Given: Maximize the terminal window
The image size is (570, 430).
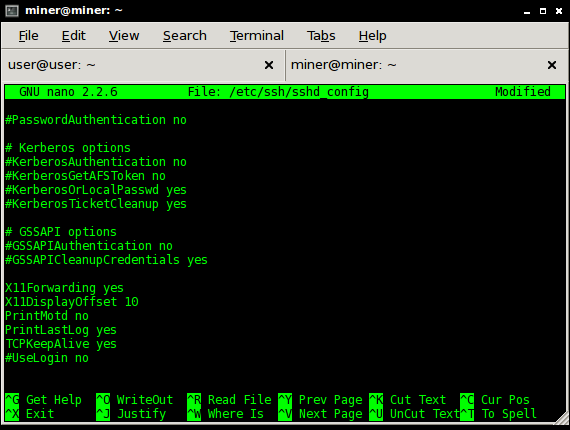Looking at the screenshot, I should coord(543,11).
